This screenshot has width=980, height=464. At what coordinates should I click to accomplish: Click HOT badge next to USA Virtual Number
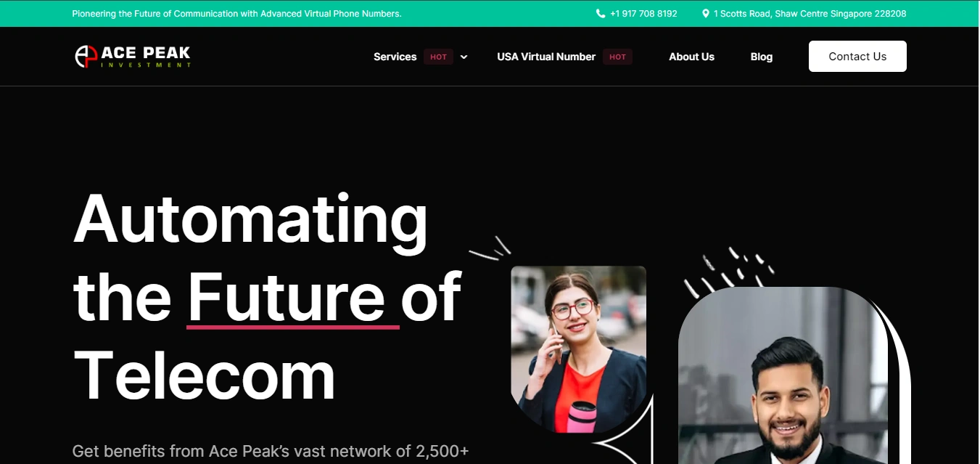point(617,57)
